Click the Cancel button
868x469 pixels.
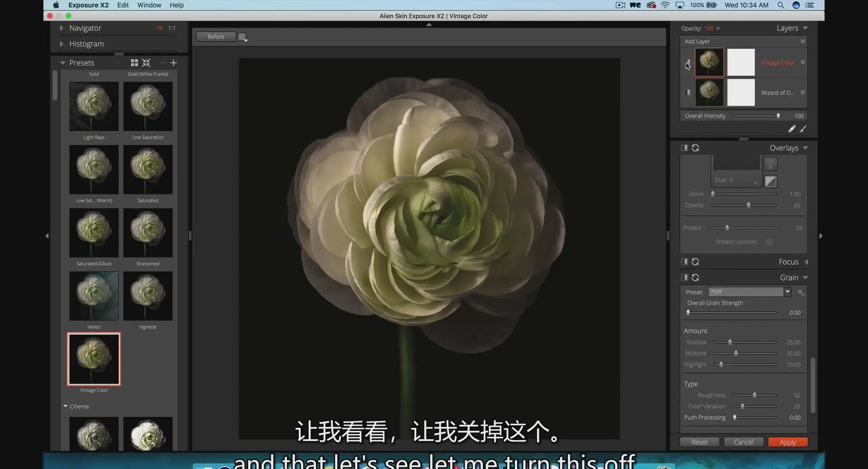pyautogui.click(x=744, y=442)
